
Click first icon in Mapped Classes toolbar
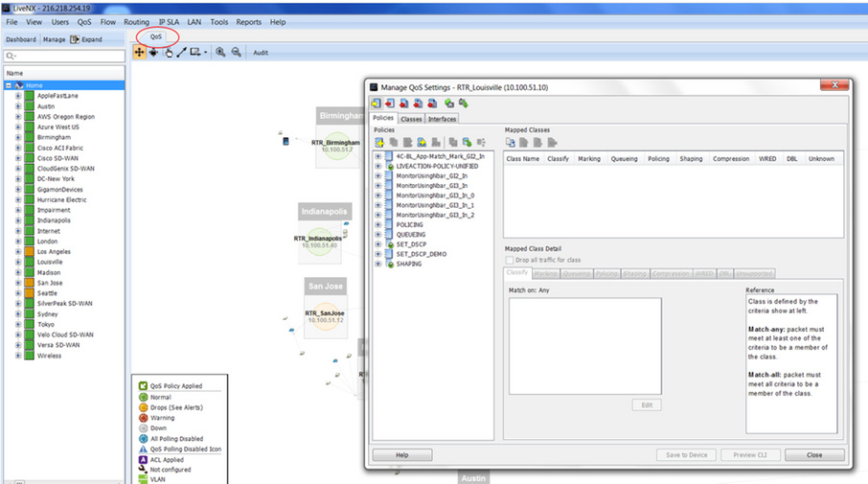tap(511, 142)
